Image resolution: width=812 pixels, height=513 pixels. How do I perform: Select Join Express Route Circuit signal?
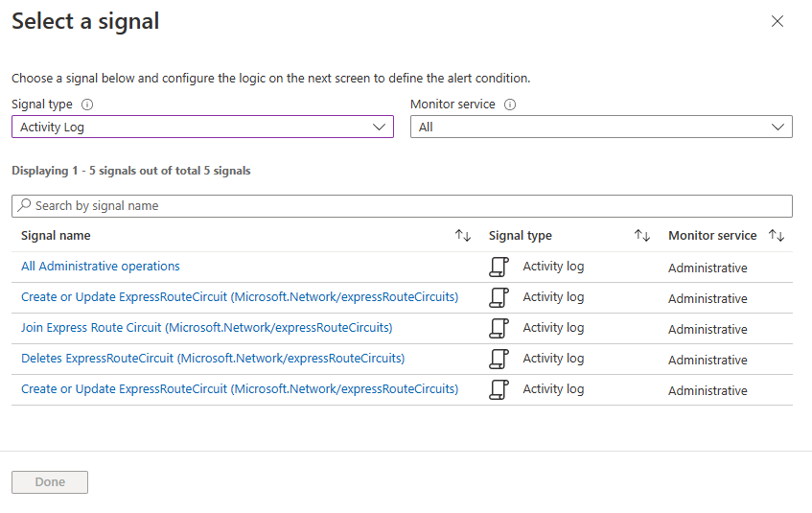[x=206, y=328]
